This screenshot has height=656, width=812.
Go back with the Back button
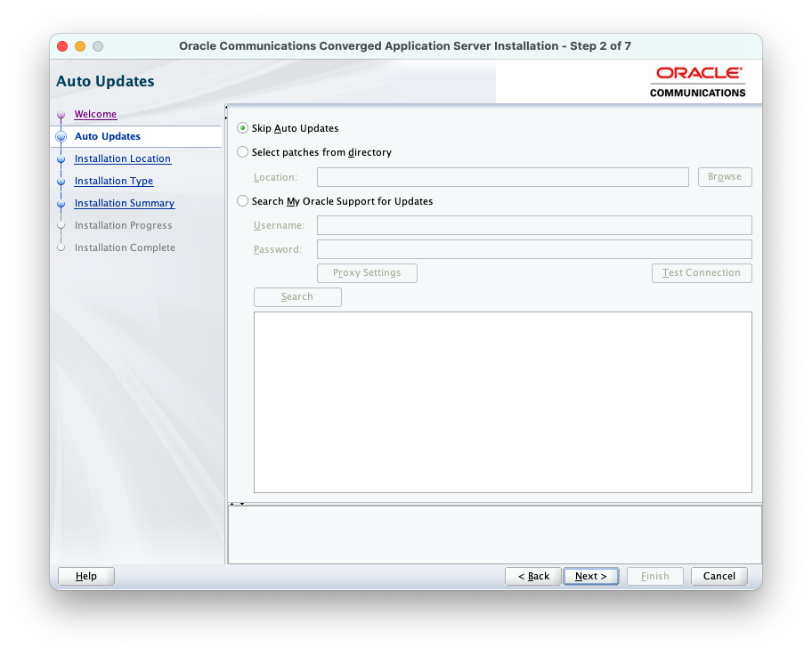(x=533, y=576)
